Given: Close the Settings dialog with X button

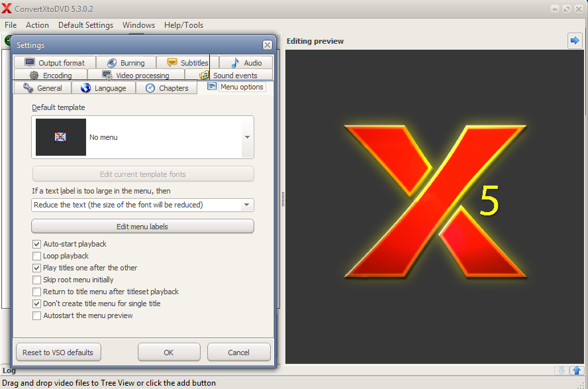Looking at the screenshot, I should click(x=267, y=45).
